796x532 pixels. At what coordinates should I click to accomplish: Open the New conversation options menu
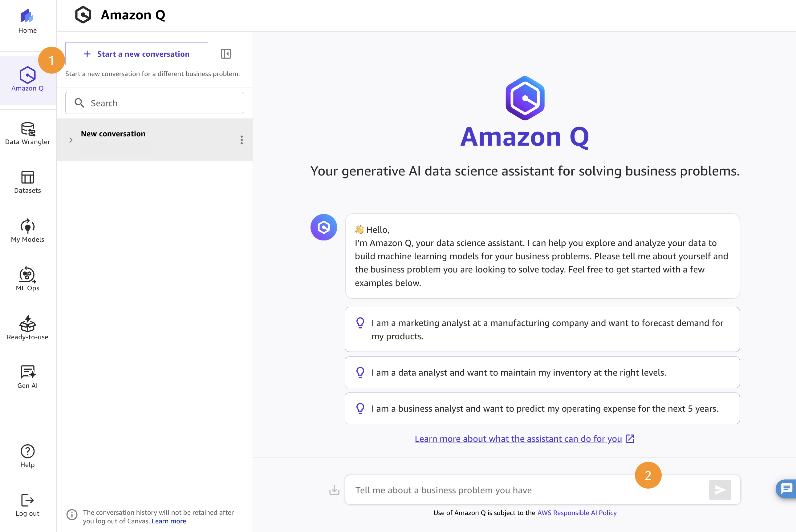point(242,140)
